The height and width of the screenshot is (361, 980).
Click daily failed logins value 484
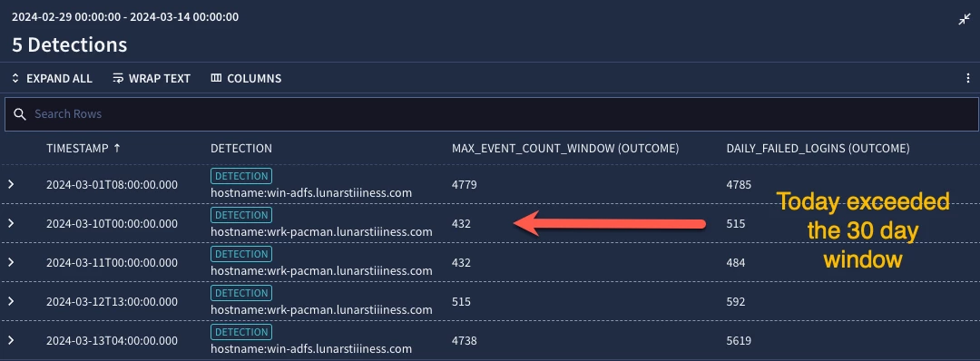tap(736, 263)
